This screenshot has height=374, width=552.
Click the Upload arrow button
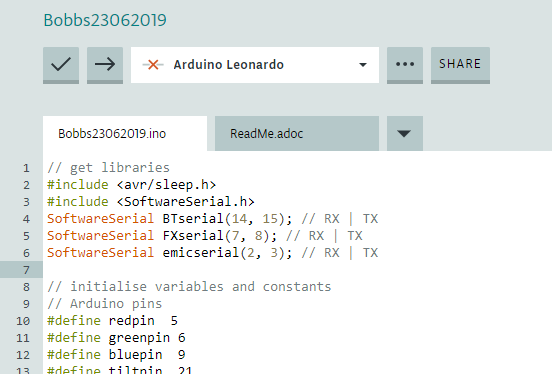[105, 65]
